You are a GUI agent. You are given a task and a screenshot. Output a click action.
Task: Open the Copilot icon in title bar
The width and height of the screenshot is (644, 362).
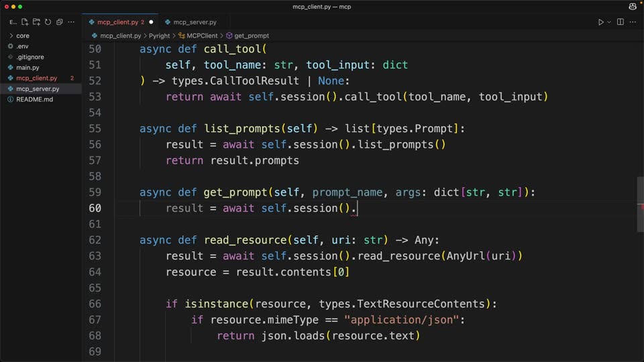(x=633, y=6)
